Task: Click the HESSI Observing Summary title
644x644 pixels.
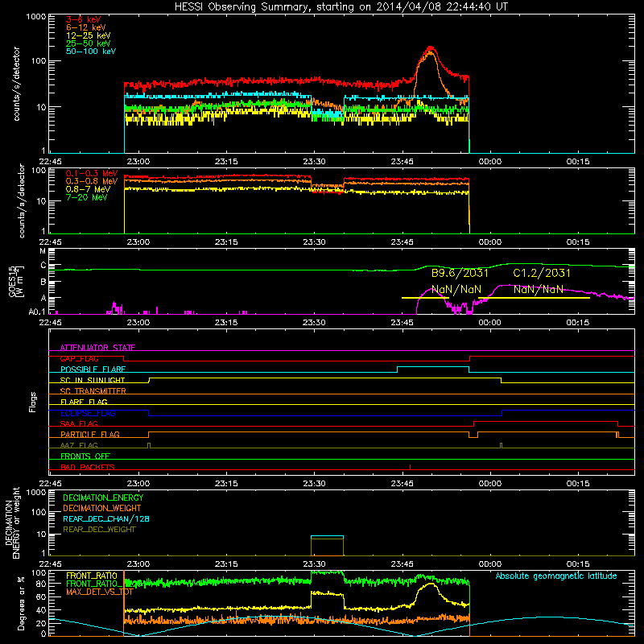Action: click(x=341, y=6)
